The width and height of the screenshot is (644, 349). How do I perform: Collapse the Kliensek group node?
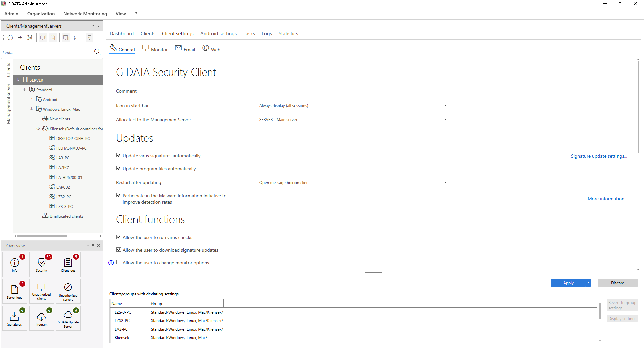click(x=38, y=129)
